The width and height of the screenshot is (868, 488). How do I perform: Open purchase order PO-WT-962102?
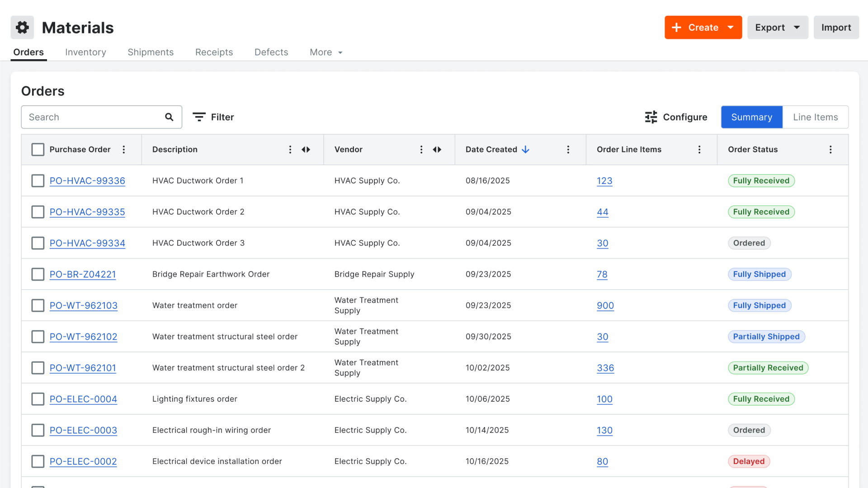[x=84, y=337]
